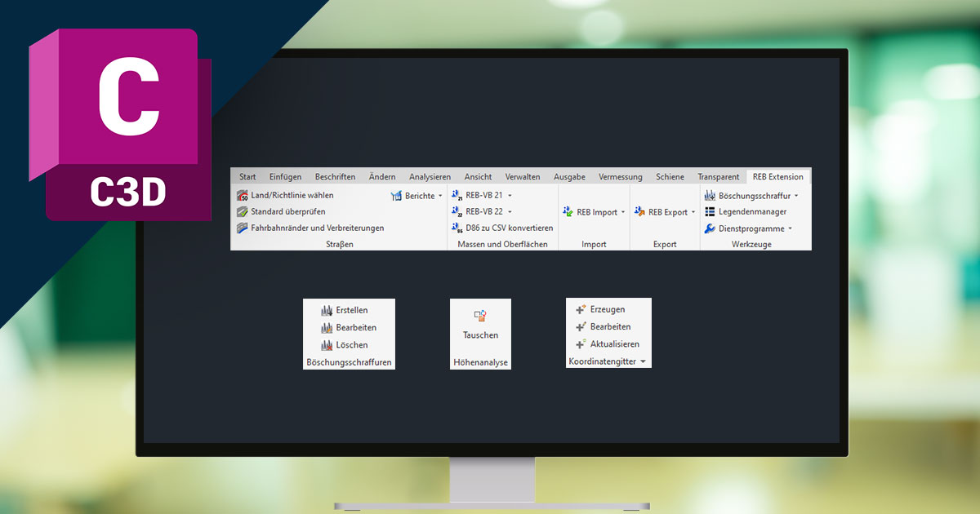Open the REB-VB 21 dropdown
Image resolution: width=980 pixels, height=514 pixels.
(x=510, y=196)
